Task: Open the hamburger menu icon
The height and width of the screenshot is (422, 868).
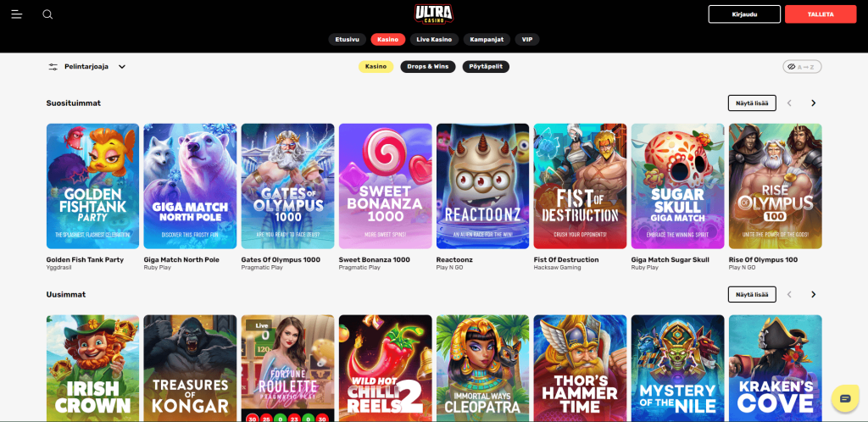Action: tap(17, 14)
